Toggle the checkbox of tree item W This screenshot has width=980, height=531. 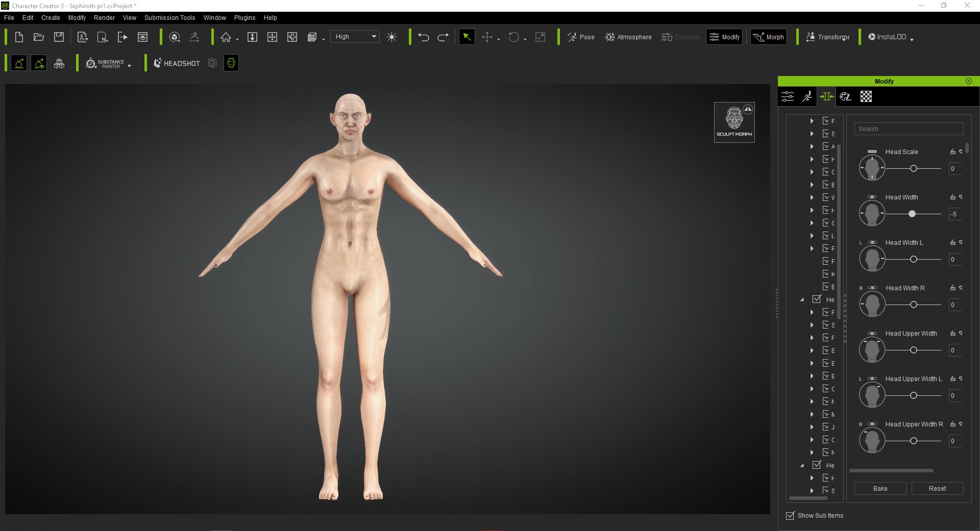(x=826, y=197)
